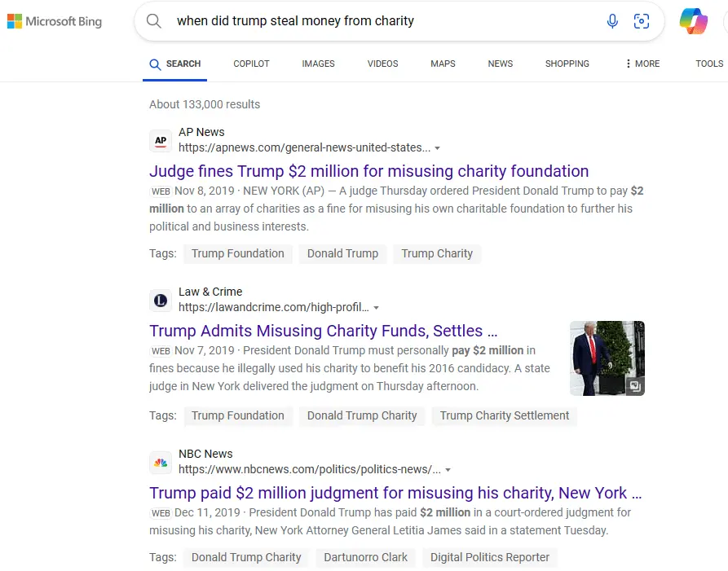Open the TOOLS menu
This screenshot has height=571, width=728.
[708, 64]
